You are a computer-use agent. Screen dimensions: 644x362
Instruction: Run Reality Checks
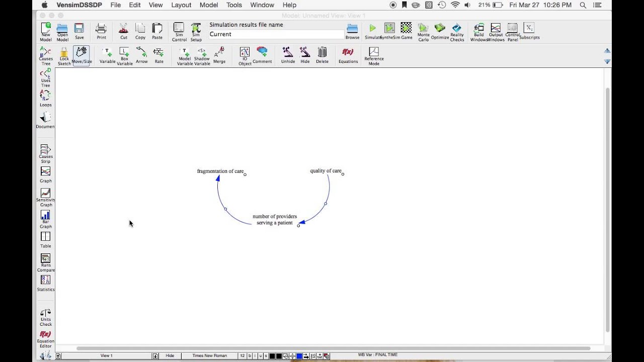pos(457,32)
